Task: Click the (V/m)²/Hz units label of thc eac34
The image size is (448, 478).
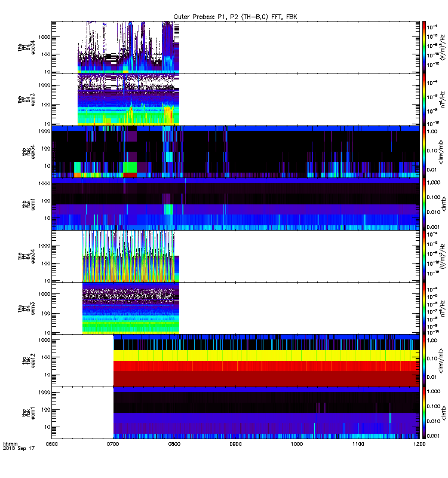Action: pos(443,256)
